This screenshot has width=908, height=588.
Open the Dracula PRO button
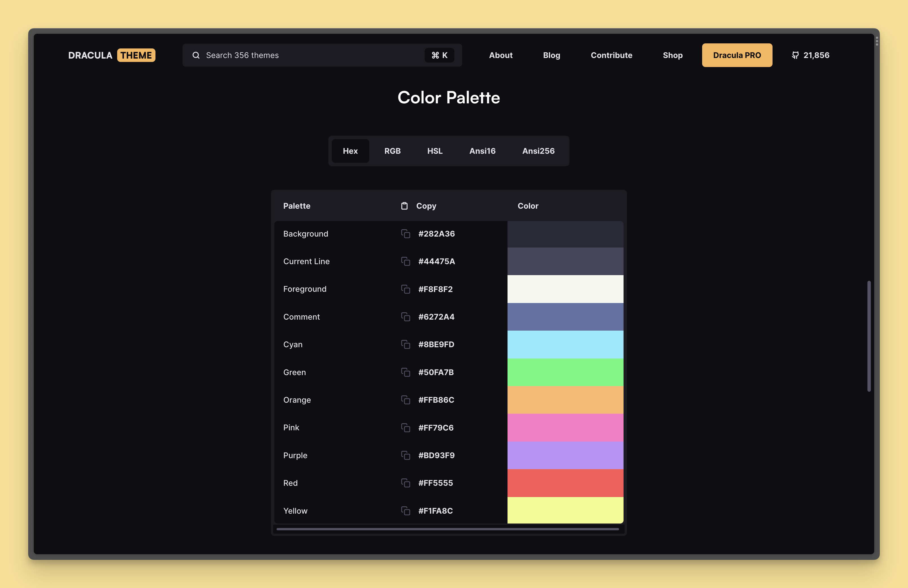click(x=737, y=55)
